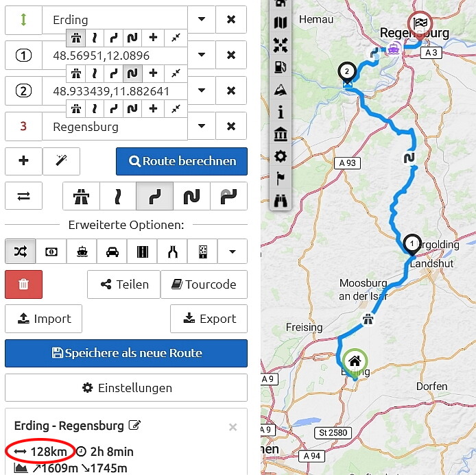Click Speichere als neue Route

[x=126, y=354]
